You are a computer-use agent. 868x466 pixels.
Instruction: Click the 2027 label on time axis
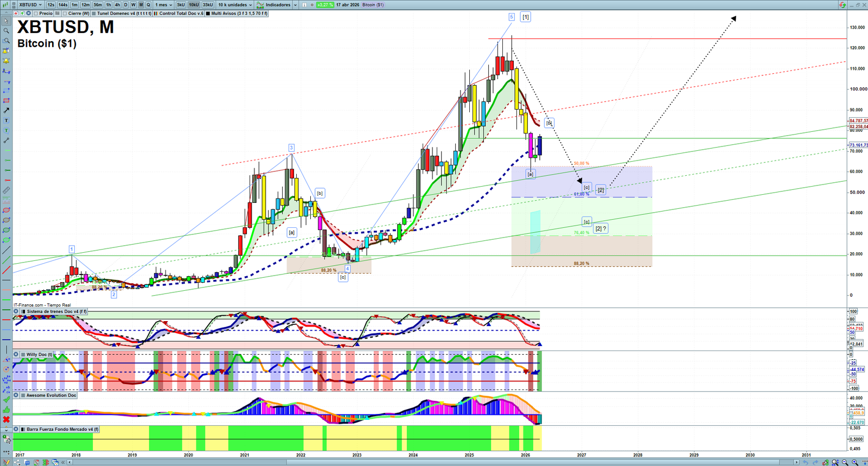tap(582, 455)
